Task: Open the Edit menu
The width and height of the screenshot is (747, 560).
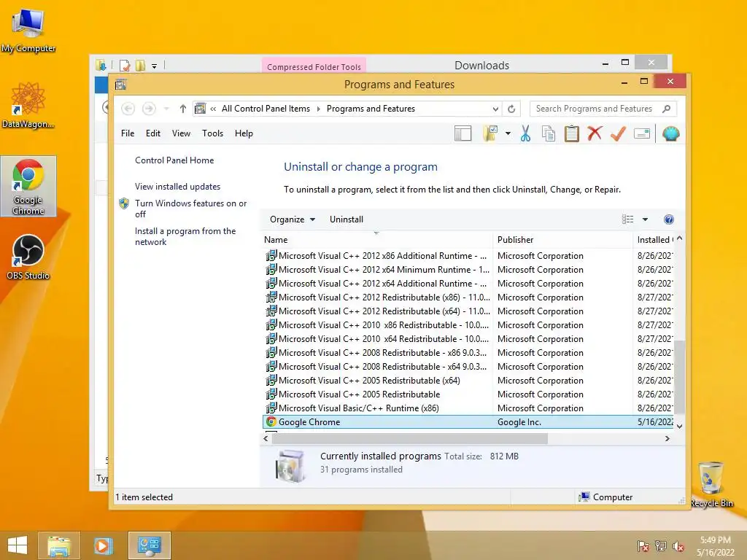Action: click(x=153, y=133)
